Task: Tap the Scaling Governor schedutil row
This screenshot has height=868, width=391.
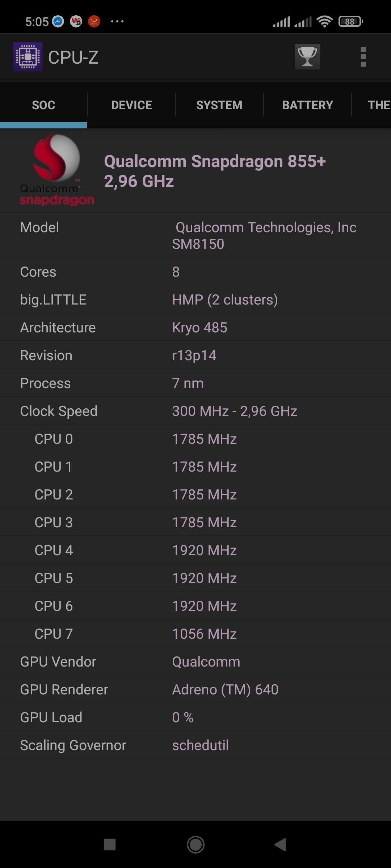Action: pyautogui.click(x=195, y=745)
